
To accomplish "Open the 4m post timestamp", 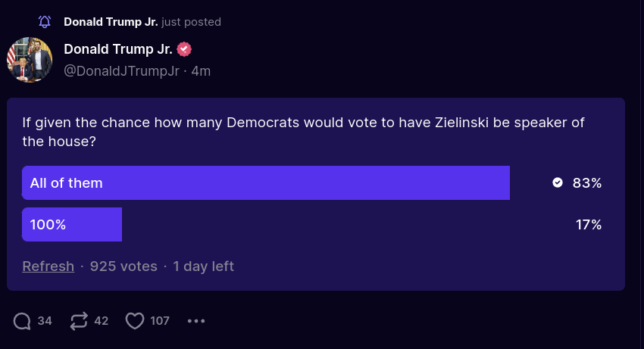I will (x=201, y=71).
